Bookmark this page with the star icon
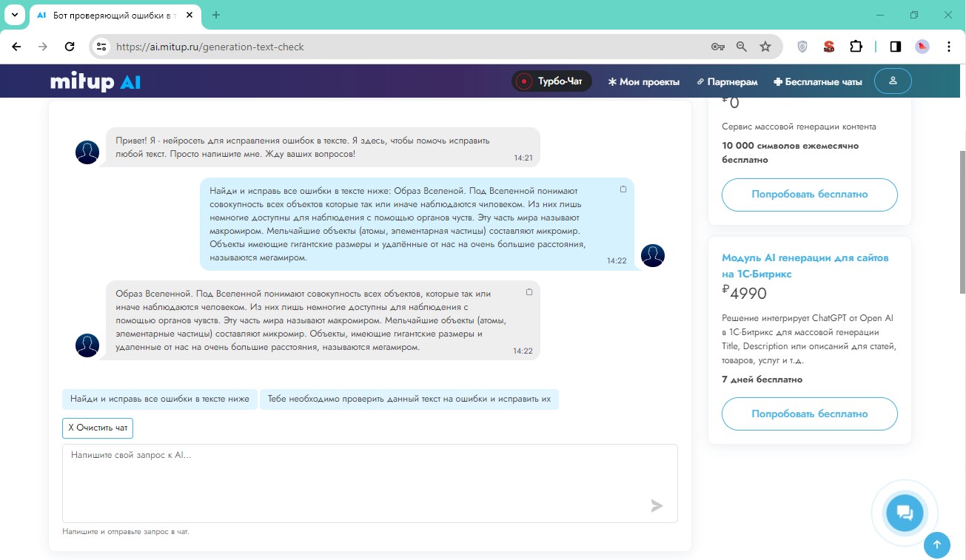The width and height of the screenshot is (966, 560). 765,47
